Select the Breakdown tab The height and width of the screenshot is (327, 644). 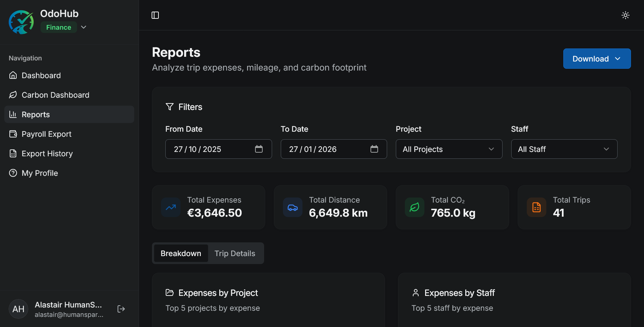(x=181, y=253)
